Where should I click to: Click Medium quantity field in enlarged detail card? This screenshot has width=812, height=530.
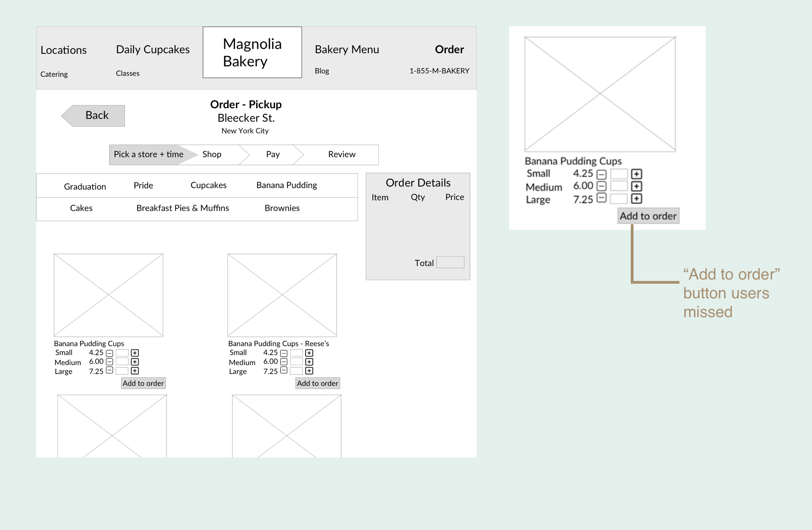click(619, 186)
